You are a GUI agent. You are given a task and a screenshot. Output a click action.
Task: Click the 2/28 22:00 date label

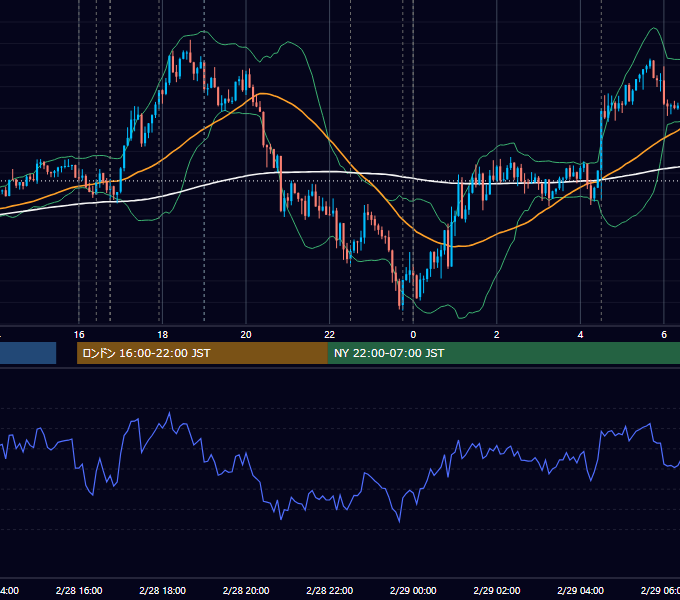[x=330, y=590]
